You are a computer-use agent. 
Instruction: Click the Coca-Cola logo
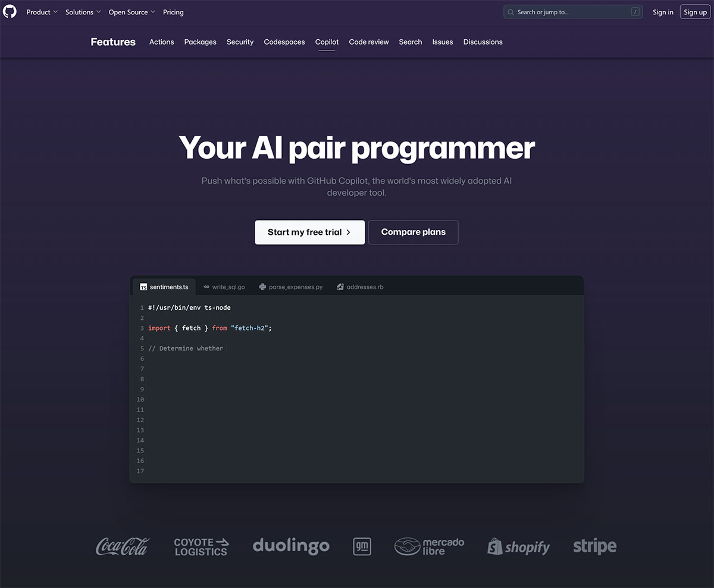click(x=123, y=546)
